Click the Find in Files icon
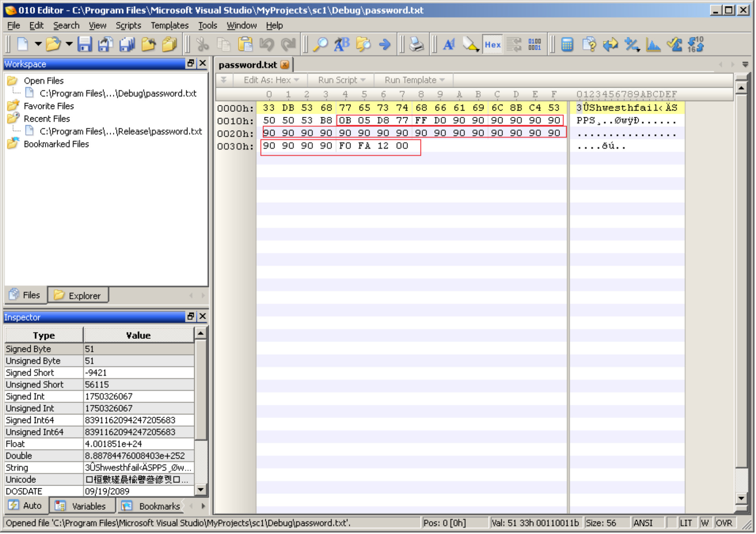756x534 pixels. tap(363, 44)
